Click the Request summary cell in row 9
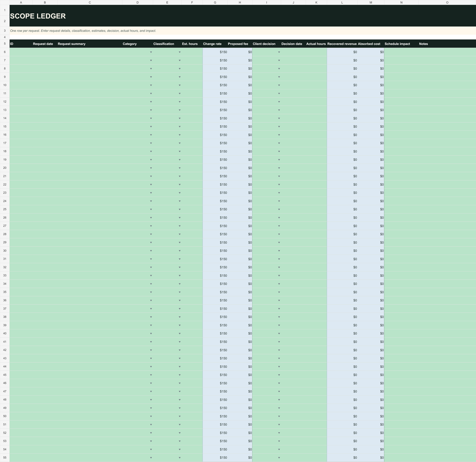Screen dimensions: 476x462 tap(90, 77)
